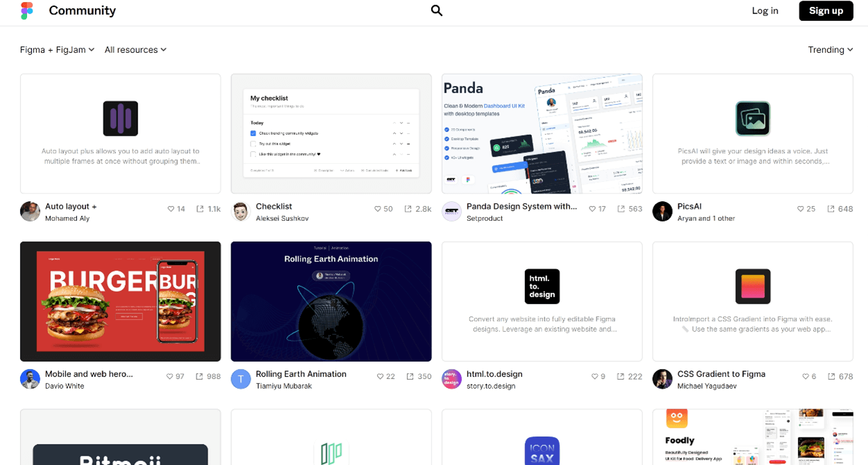Open the Panda dashboard UI kit thumbnail
The width and height of the screenshot is (868, 465).
coord(542,134)
